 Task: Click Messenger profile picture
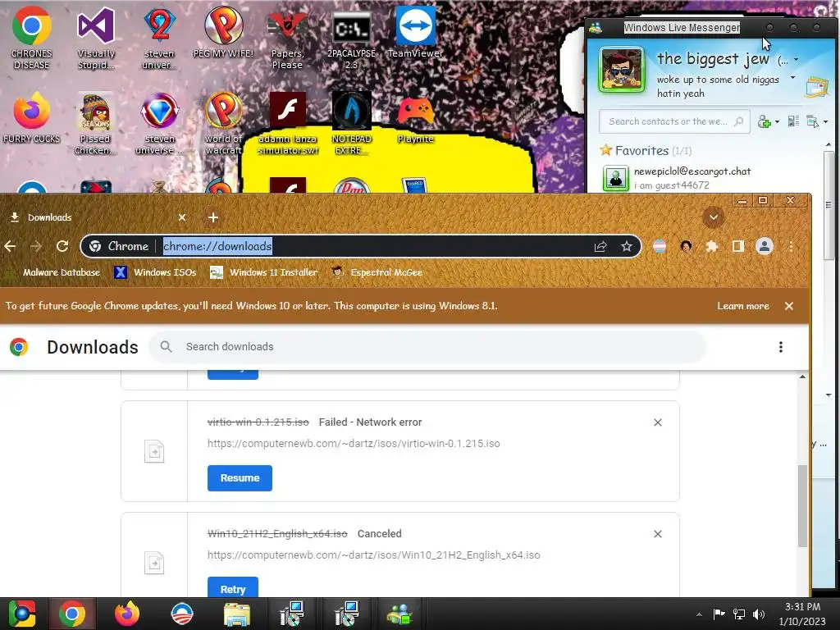point(622,70)
